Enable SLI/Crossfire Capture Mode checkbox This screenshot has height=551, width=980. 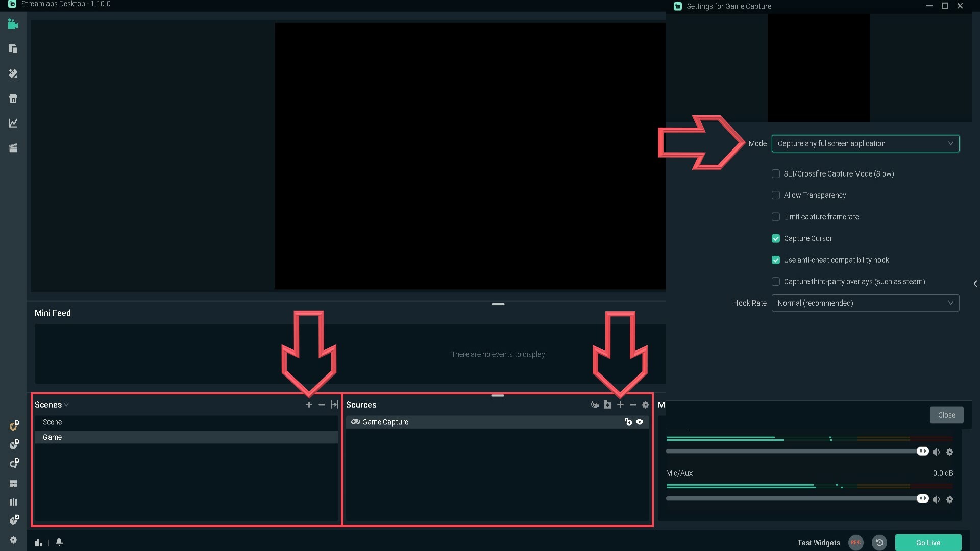776,174
